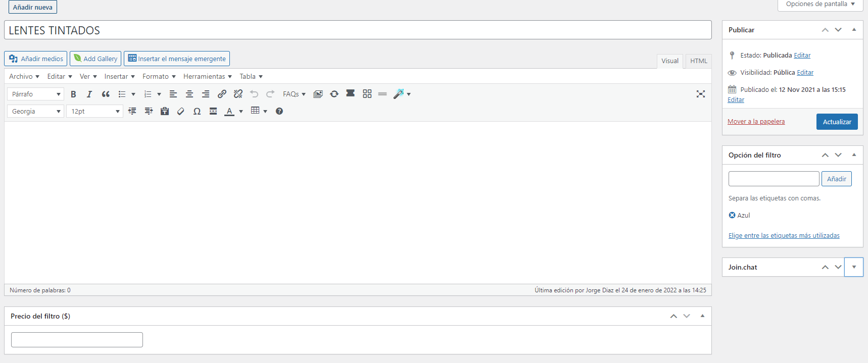Click Mover a la papelera link
The height and width of the screenshot is (363, 868).
(756, 122)
